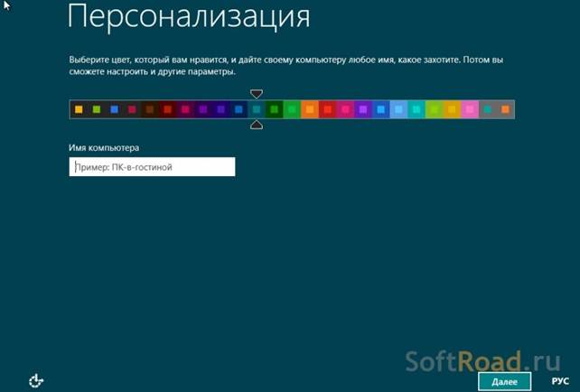Switch the РУС input language indicator

click(560, 381)
